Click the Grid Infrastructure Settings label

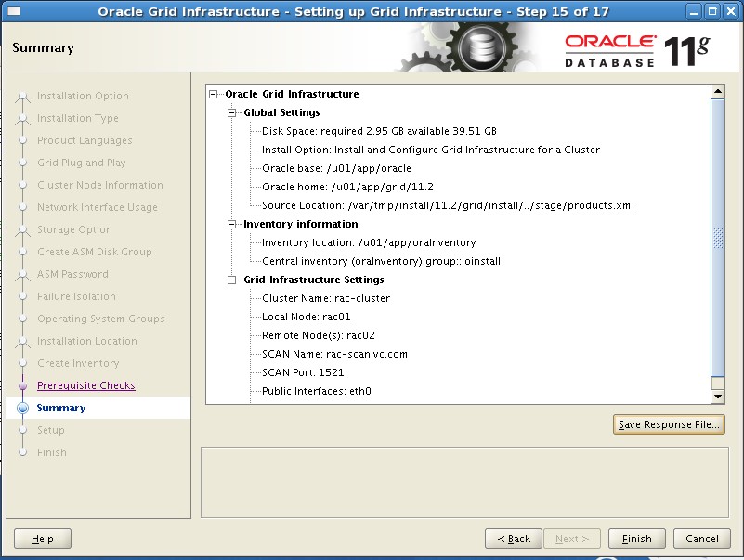[x=314, y=280]
